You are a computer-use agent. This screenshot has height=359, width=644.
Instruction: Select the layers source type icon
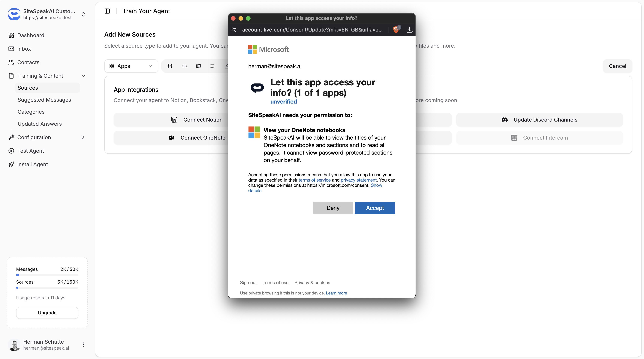click(170, 66)
